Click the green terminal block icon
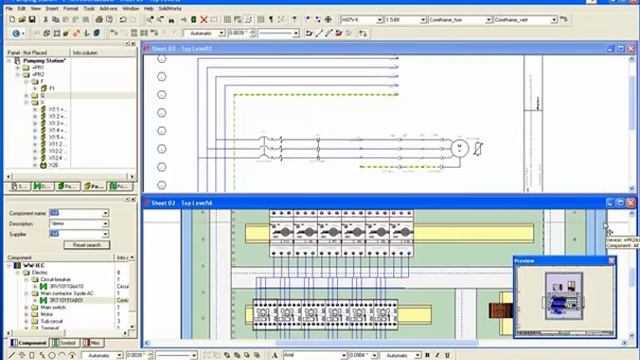The height and width of the screenshot is (360, 640). pyautogui.click(x=194, y=20)
